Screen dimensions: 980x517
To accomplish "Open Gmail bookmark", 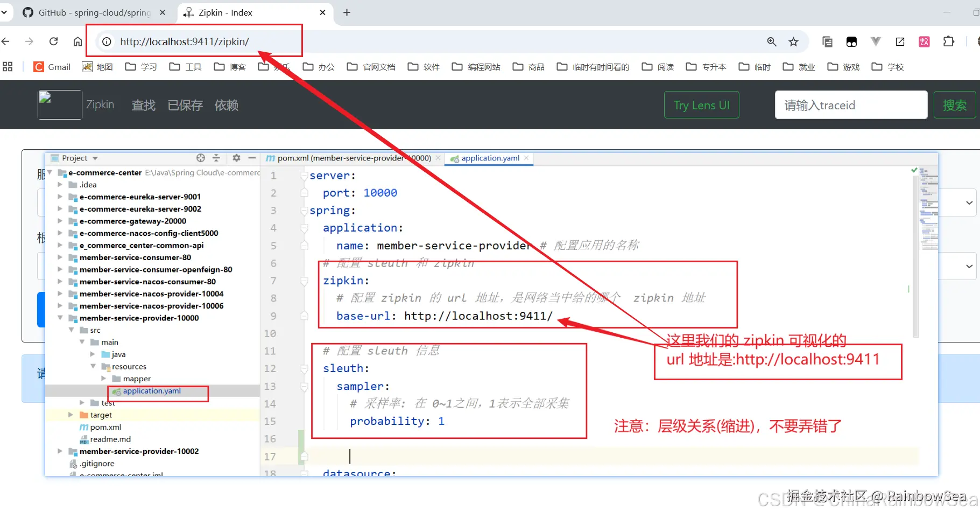I will tap(52, 67).
